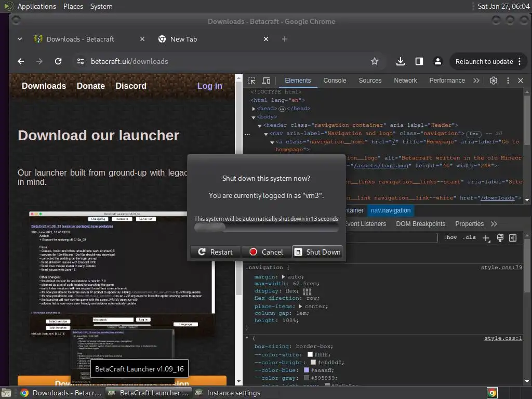This screenshot has height=399, width=532.
Task: Click the --color-bright swatch
Action: coord(313,362)
